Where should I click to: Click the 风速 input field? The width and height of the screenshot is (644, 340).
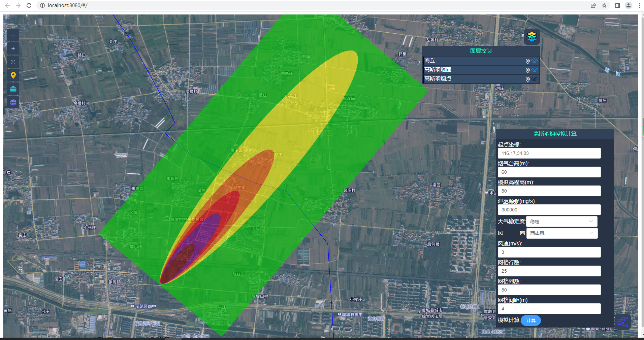click(549, 252)
